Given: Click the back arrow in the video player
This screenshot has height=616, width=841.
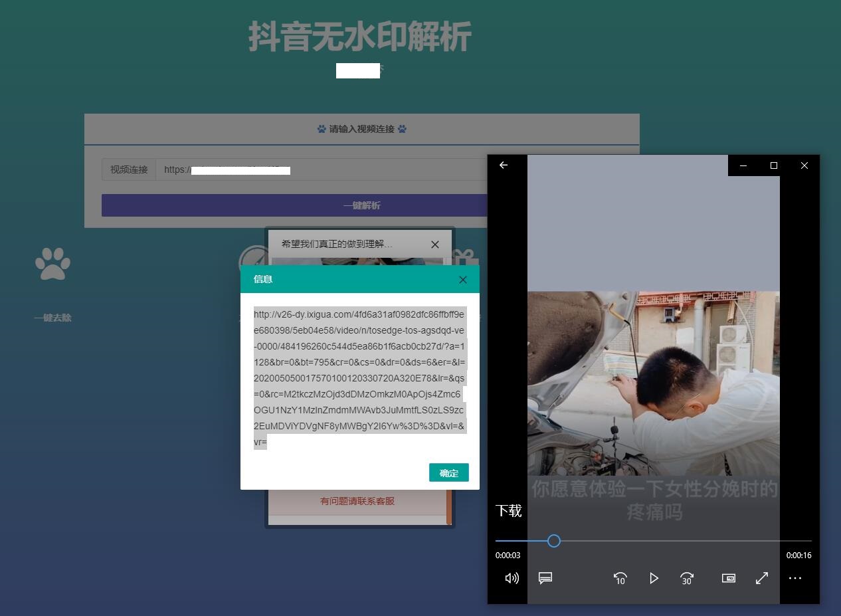Looking at the screenshot, I should pyautogui.click(x=503, y=165).
